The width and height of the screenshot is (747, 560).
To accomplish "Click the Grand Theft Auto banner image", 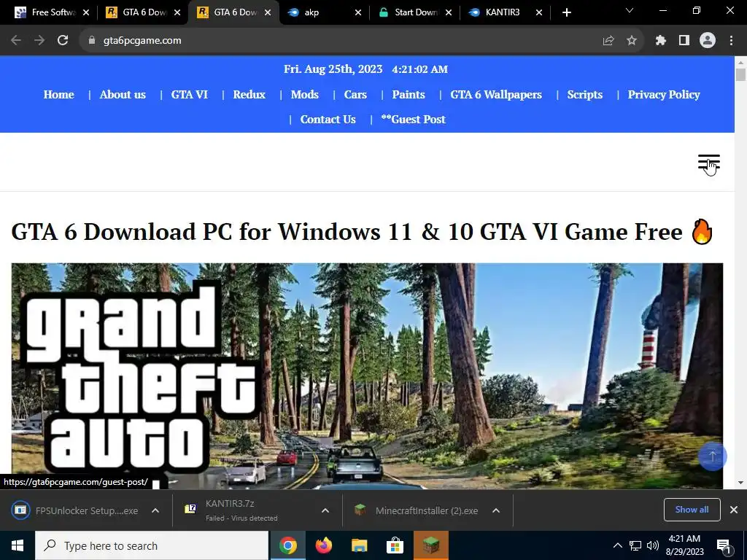I will tap(367, 376).
